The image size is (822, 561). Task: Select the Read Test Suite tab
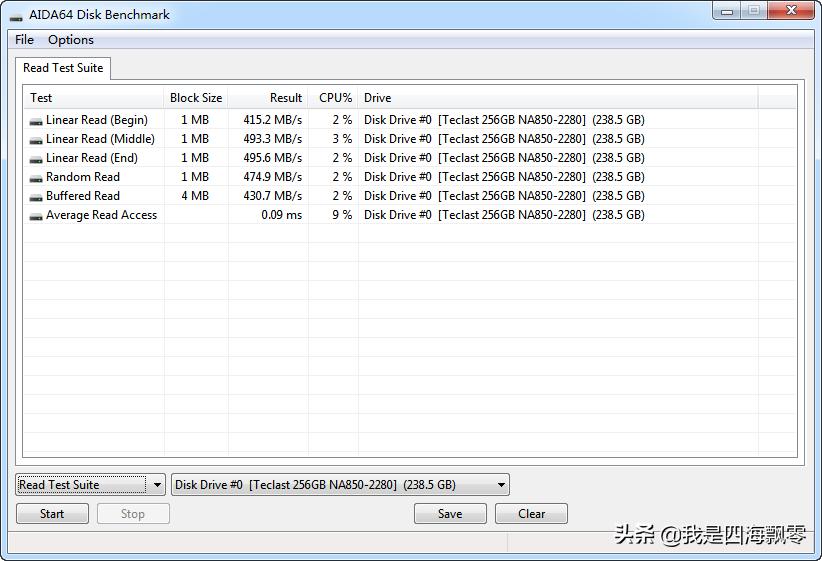[63, 68]
